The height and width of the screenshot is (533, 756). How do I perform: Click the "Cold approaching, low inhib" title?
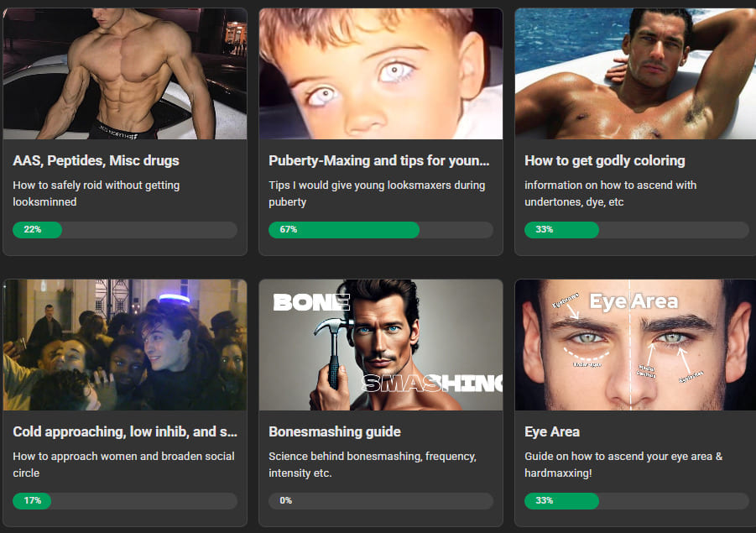(125, 431)
